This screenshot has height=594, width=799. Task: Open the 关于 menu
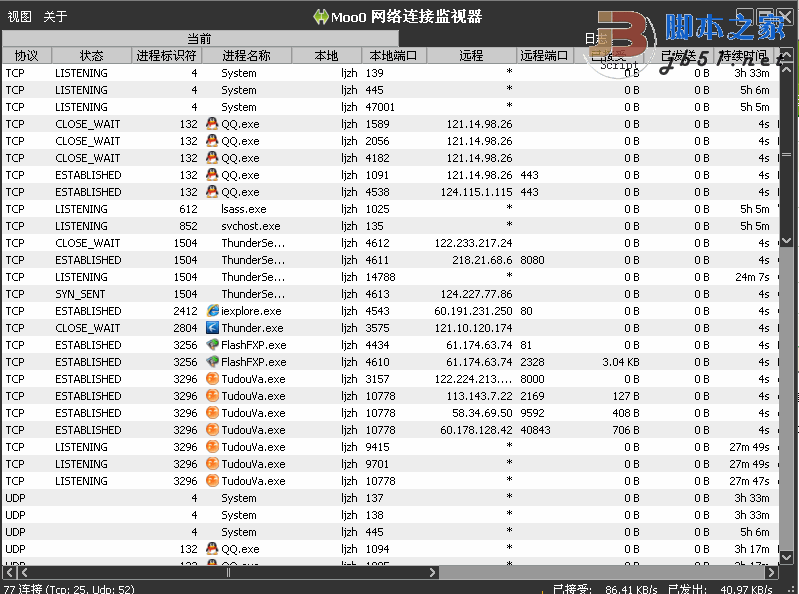[55, 17]
